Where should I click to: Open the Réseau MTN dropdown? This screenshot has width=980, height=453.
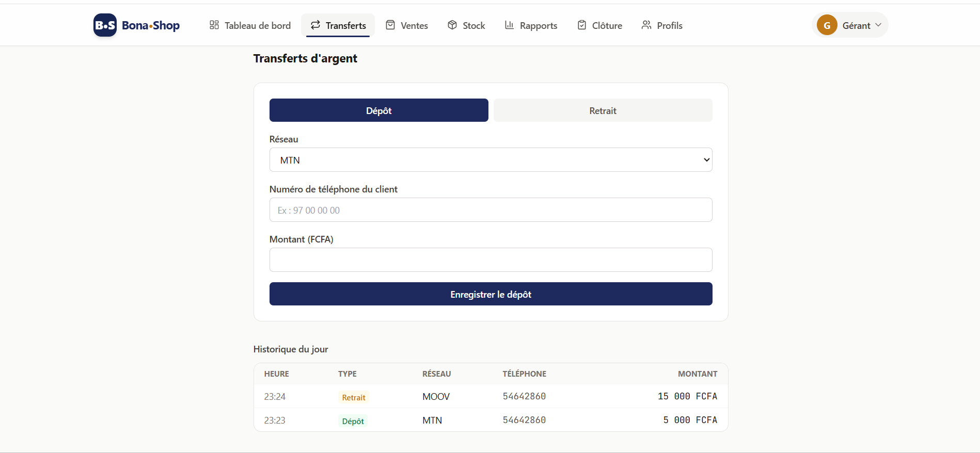491,160
